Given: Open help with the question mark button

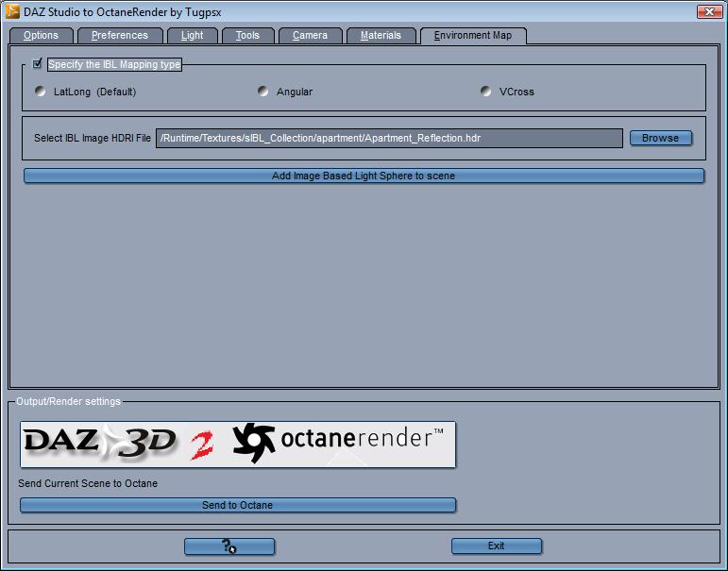Looking at the screenshot, I should pos(229,546).
